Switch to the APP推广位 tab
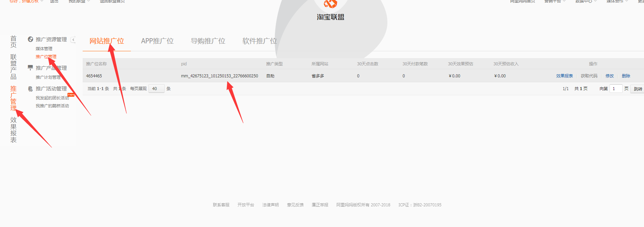 pyautogui.click(x=157, y=41)
